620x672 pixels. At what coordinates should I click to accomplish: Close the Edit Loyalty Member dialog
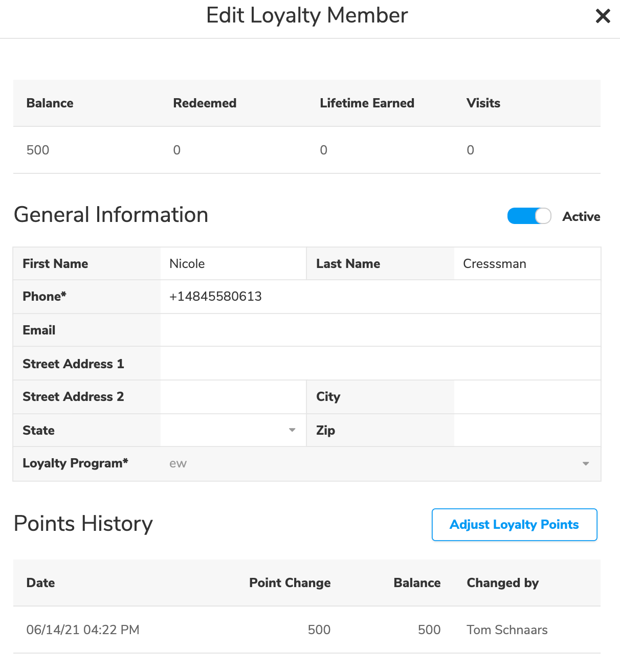coord(603,16)
